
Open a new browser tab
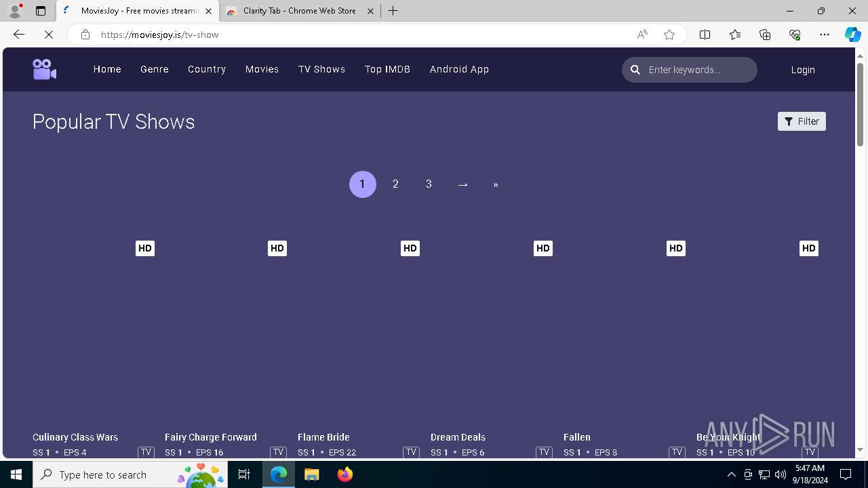[393, 11]
